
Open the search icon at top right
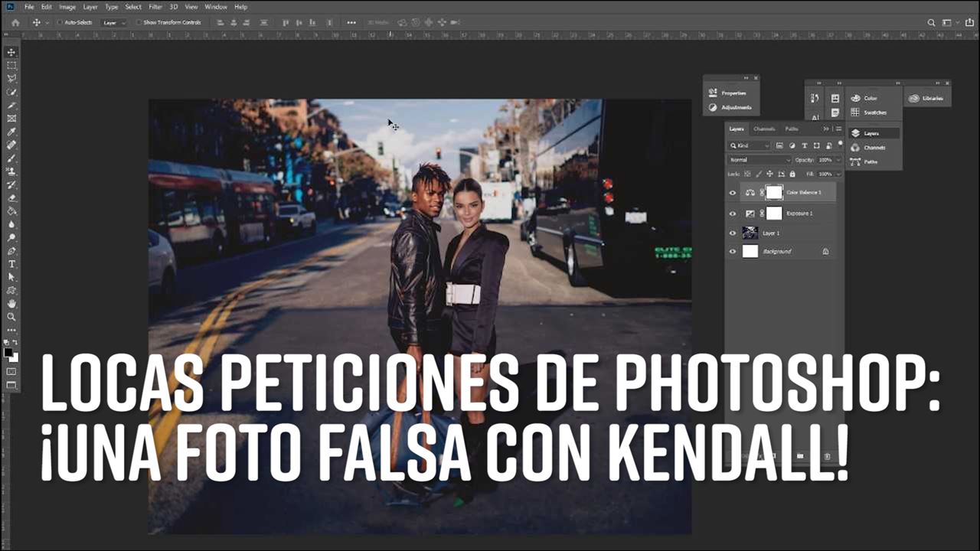pyautogui.click(x=931, y=22)
